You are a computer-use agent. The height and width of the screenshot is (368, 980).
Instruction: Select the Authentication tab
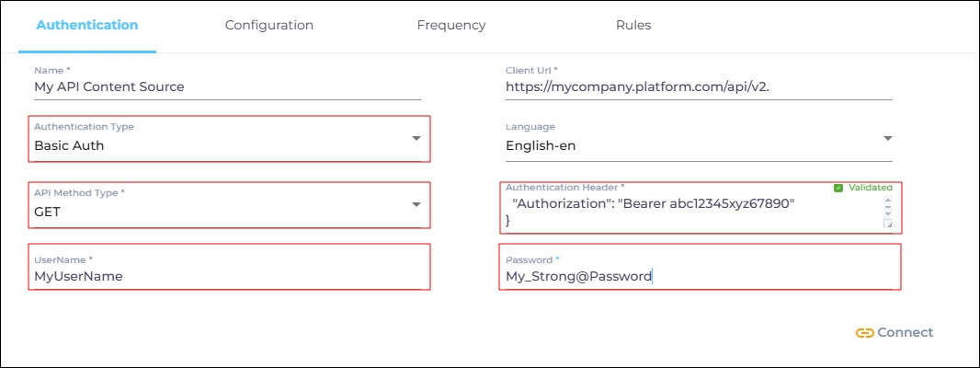(87, 26)
